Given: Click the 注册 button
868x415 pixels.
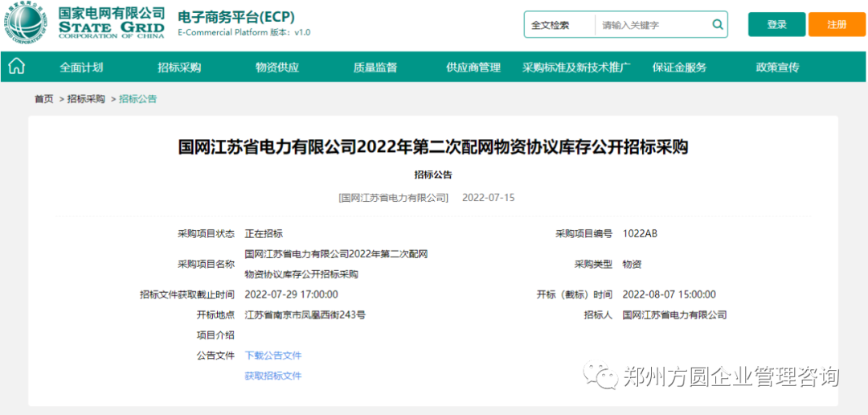Looking at the screenshot, I should (837, 24).
